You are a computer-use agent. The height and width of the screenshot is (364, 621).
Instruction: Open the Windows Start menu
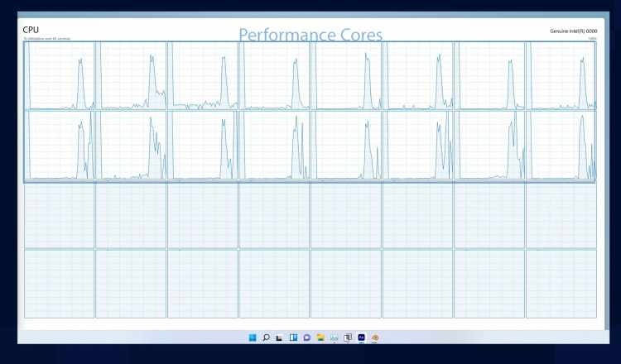click(x=252, y=338)
